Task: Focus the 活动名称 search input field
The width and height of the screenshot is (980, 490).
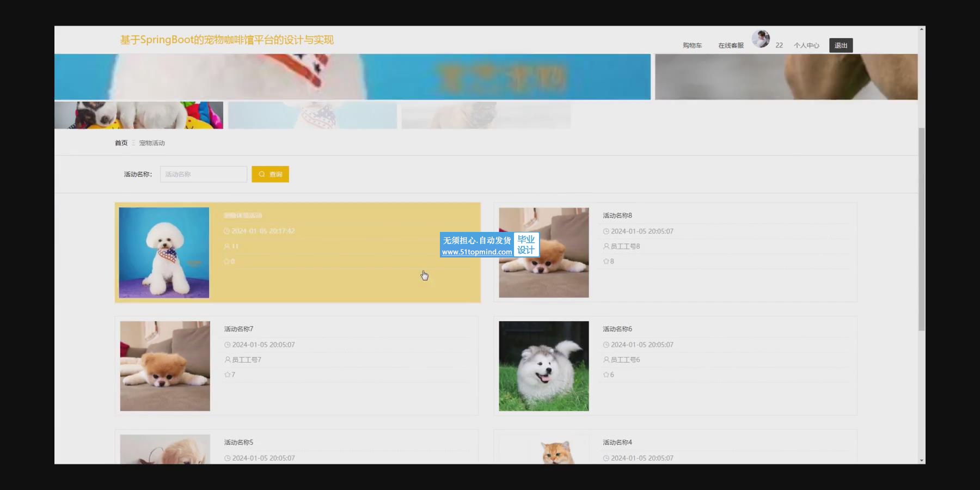Action: tap(204, 174)
